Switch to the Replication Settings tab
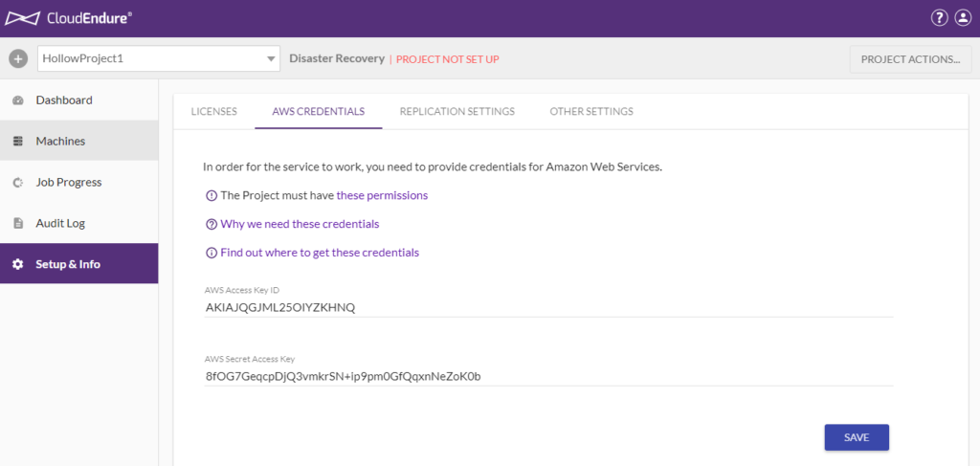 click(x=457, y=111)
